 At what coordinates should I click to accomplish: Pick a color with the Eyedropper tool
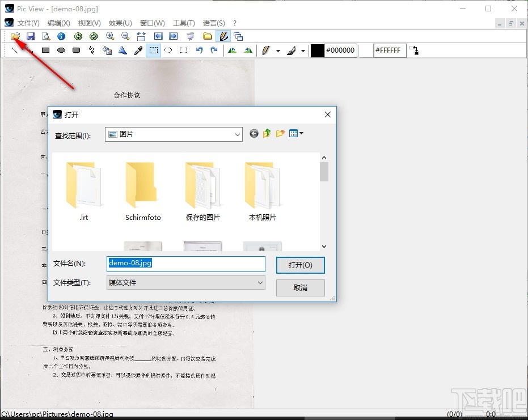[137, 50]
